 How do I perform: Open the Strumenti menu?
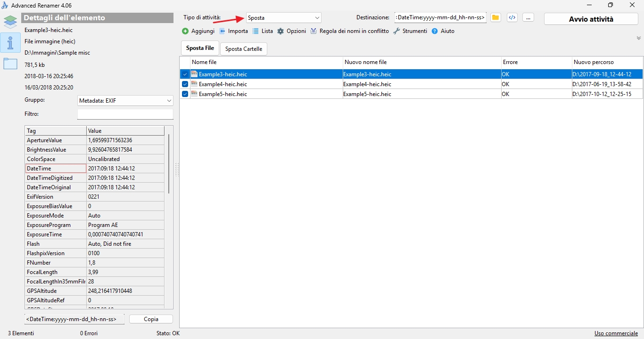[410, 31]
